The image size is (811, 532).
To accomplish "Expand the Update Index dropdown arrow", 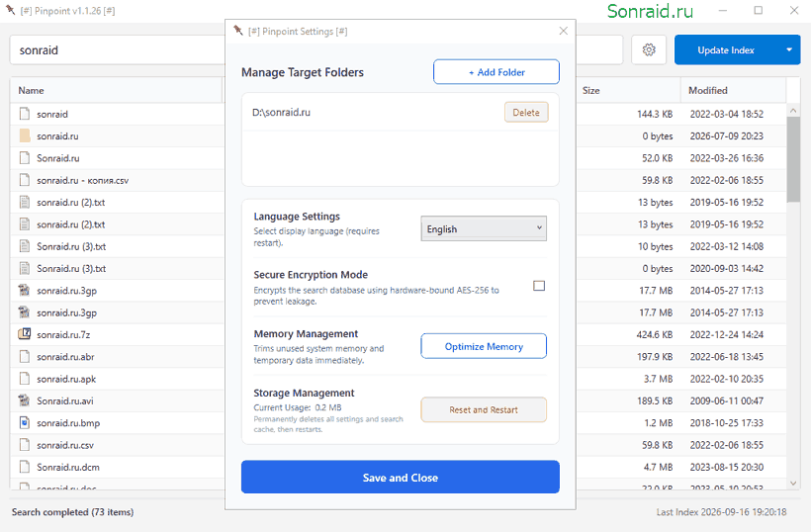I will click(789, 49).
